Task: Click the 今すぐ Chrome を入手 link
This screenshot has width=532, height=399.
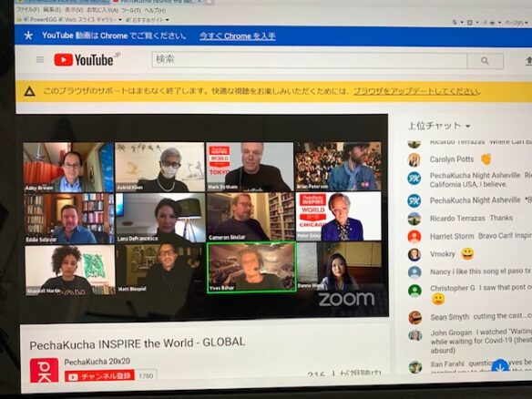Action: 238,36
